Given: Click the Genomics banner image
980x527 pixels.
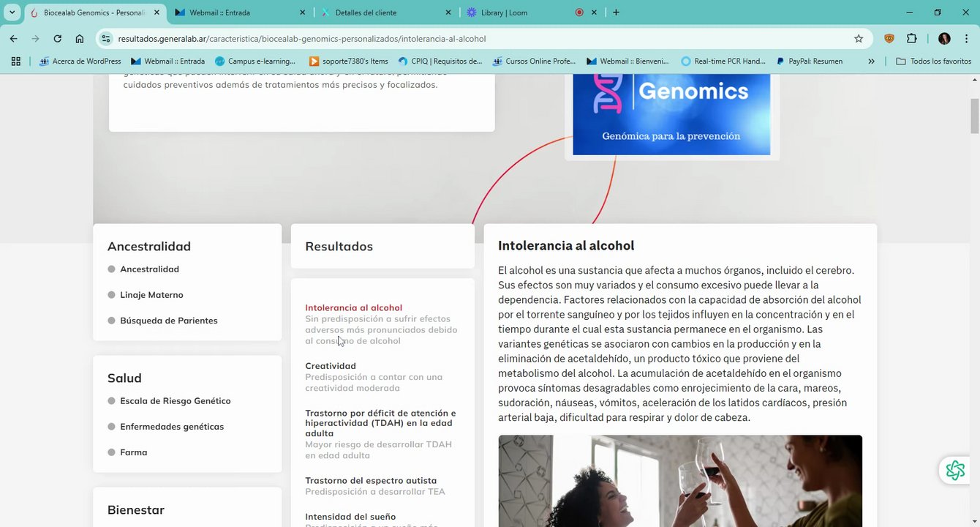Looking at the screenshot, I should (671, 114).
